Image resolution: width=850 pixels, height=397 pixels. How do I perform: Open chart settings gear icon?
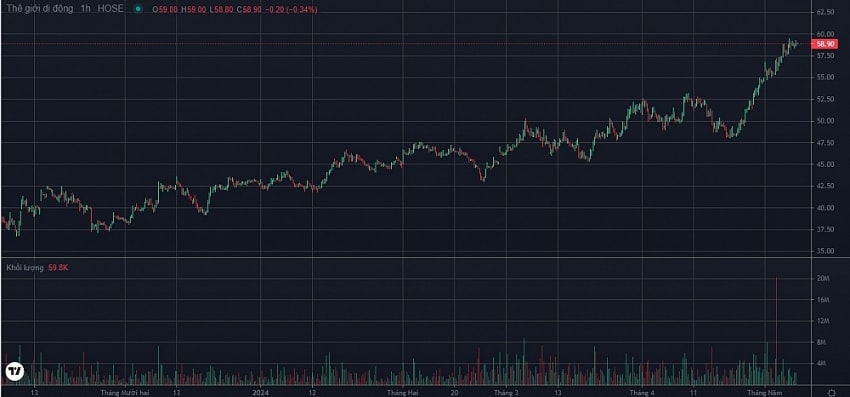[x=831, y=392]
